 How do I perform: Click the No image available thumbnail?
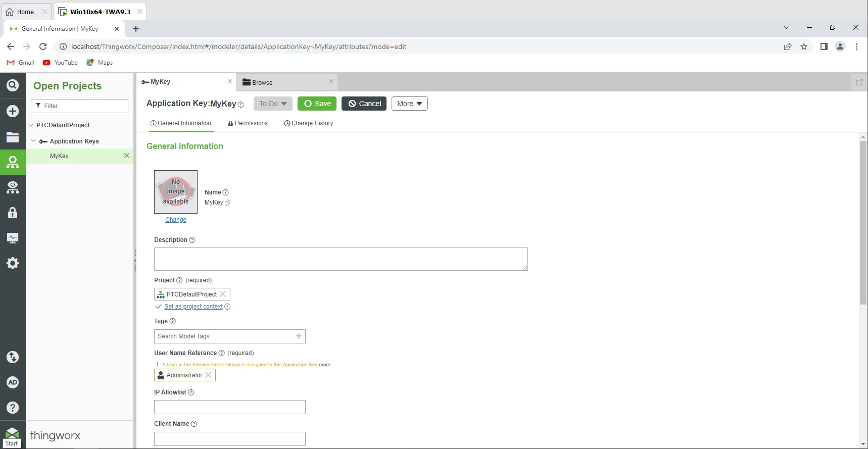[x=176, y=192]
